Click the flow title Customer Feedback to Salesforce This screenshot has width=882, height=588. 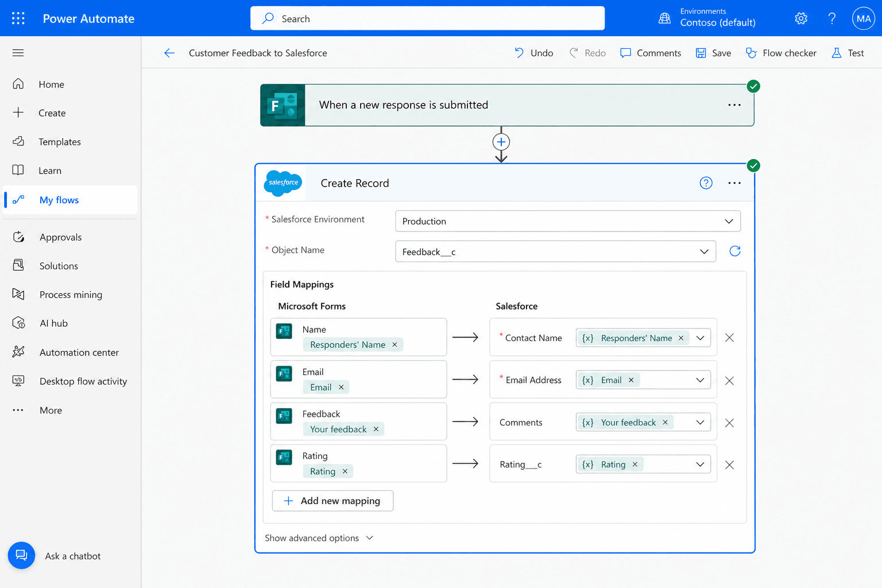258,53
